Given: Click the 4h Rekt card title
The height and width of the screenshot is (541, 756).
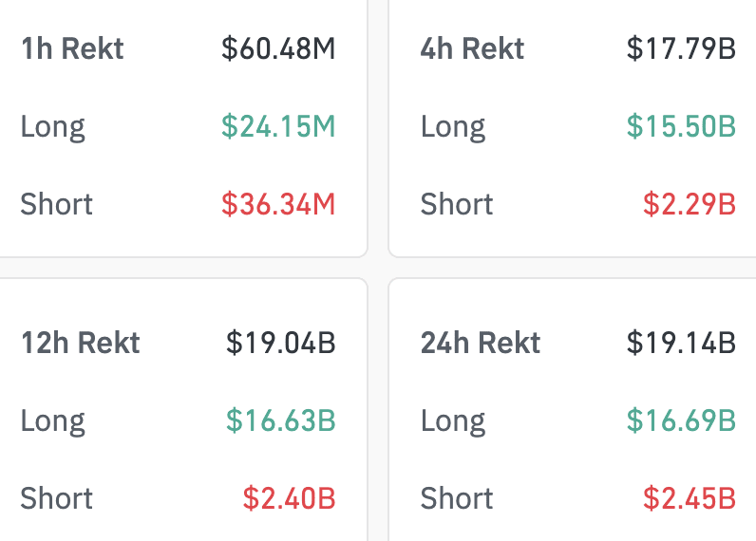Looking at the screenshot, I should pos(472,48).
